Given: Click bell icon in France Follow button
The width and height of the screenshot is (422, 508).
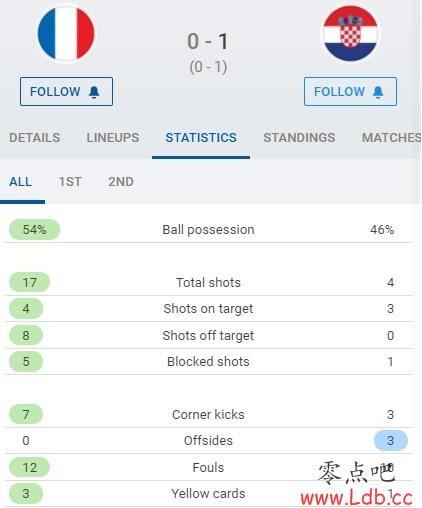Looking at the screenshot, I should [x=94, y=92].
